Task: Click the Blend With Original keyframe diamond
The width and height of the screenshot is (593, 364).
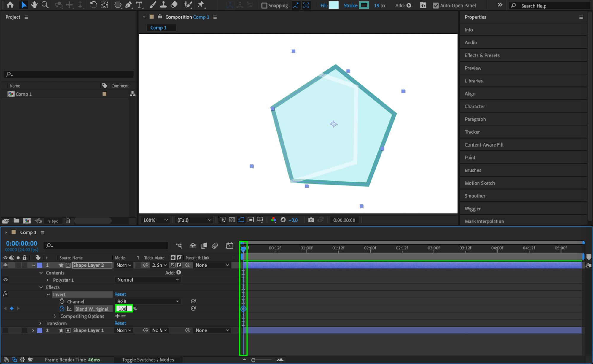Action: (x=243, y=309)
